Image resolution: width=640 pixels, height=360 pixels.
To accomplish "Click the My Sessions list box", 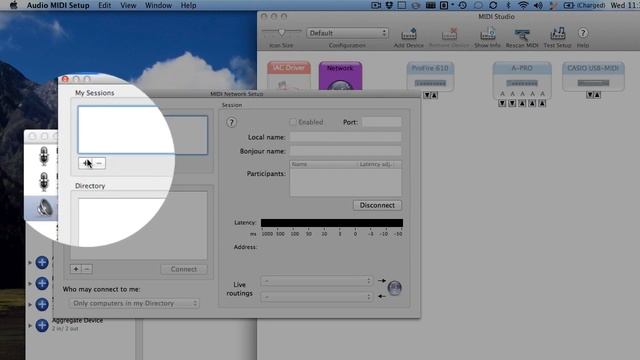I will click(142, 131).
